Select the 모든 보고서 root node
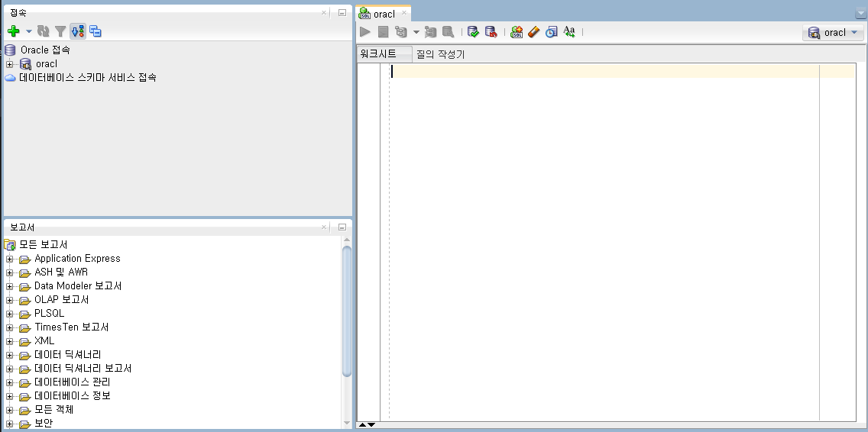The width and height of the screenshot is (868, 432). coord(44,244)
